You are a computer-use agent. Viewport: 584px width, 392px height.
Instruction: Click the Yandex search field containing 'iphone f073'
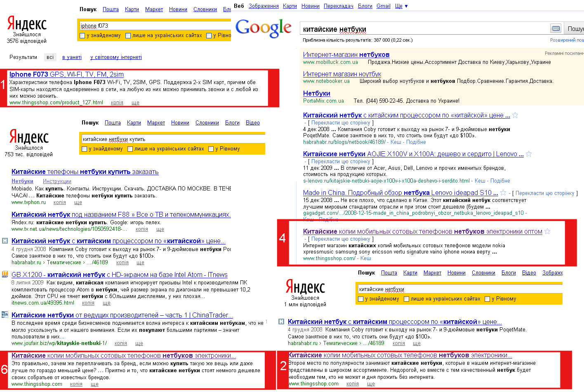155,26
